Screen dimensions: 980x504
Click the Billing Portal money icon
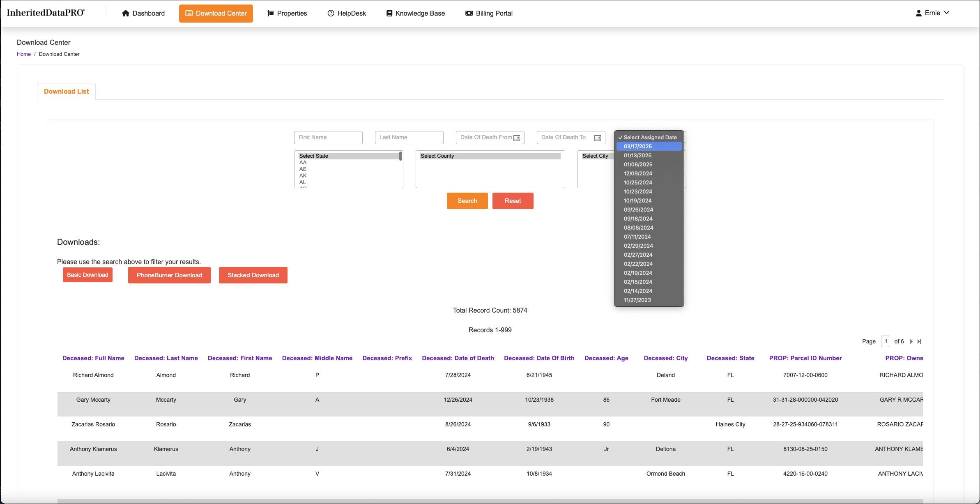point(469,13)
